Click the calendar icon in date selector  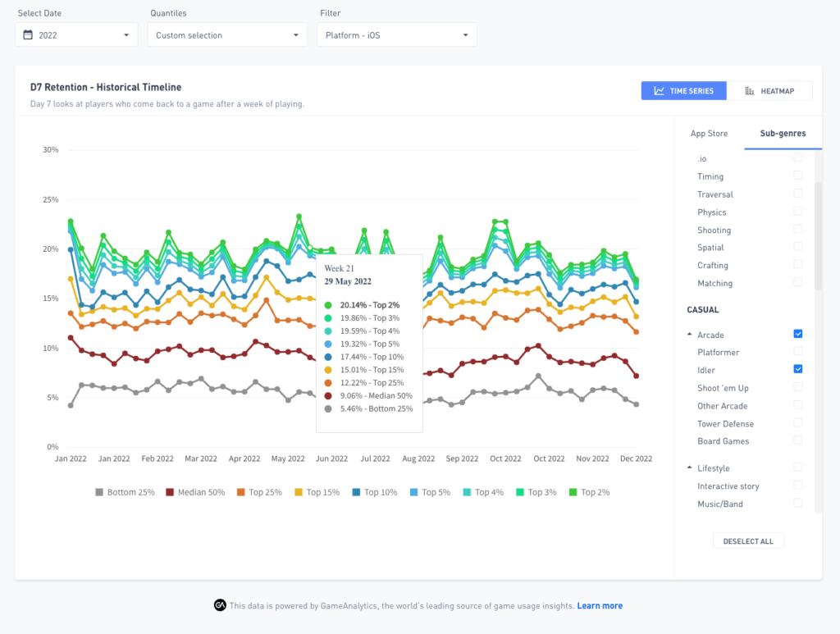pyautogui.click(x=28, y=34)
